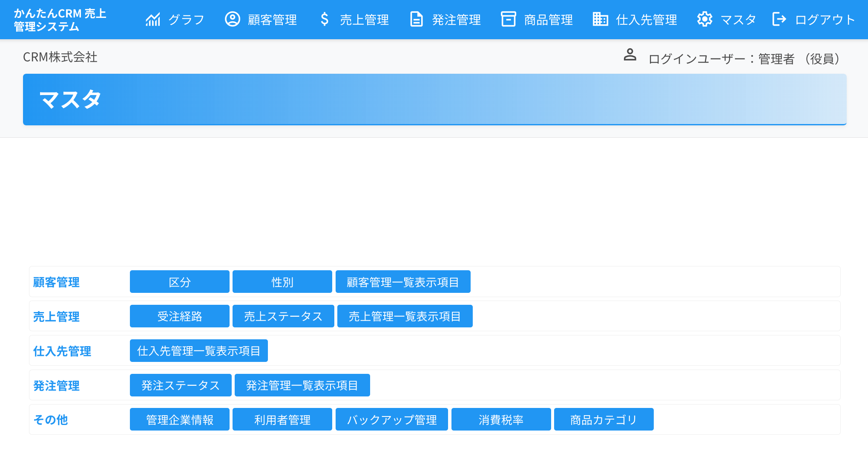Screen dimensions: 868x451
Task: Open the 売上管理 menu item
Action: click(364, 20)
